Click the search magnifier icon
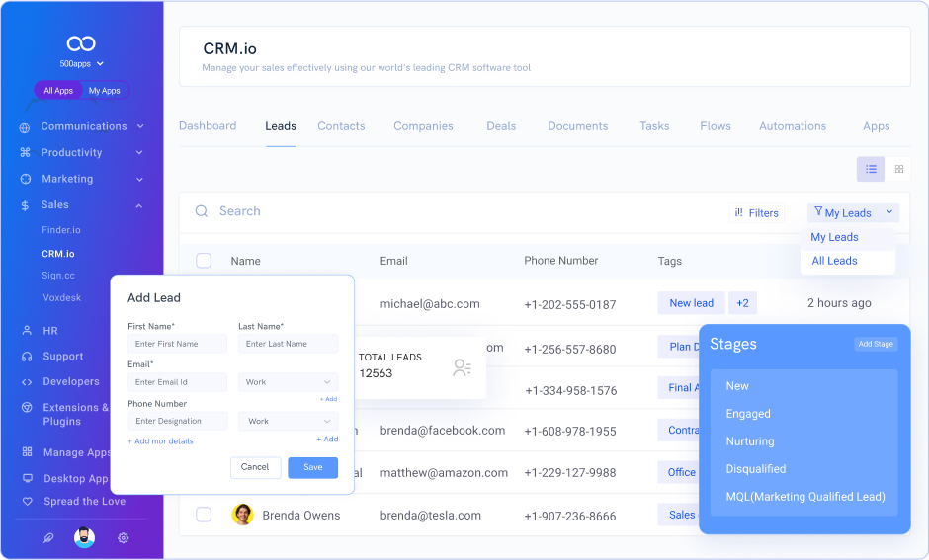 [x=202, y=211]
